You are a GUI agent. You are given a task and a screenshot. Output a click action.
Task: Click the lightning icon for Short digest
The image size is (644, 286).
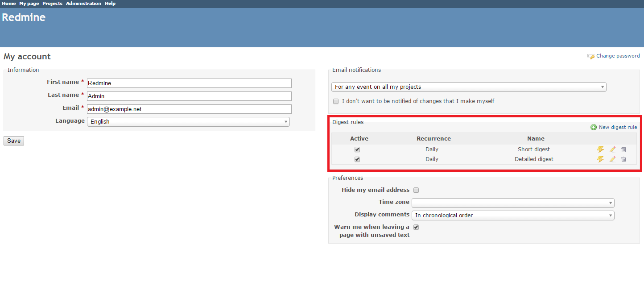tap(600, 149)
